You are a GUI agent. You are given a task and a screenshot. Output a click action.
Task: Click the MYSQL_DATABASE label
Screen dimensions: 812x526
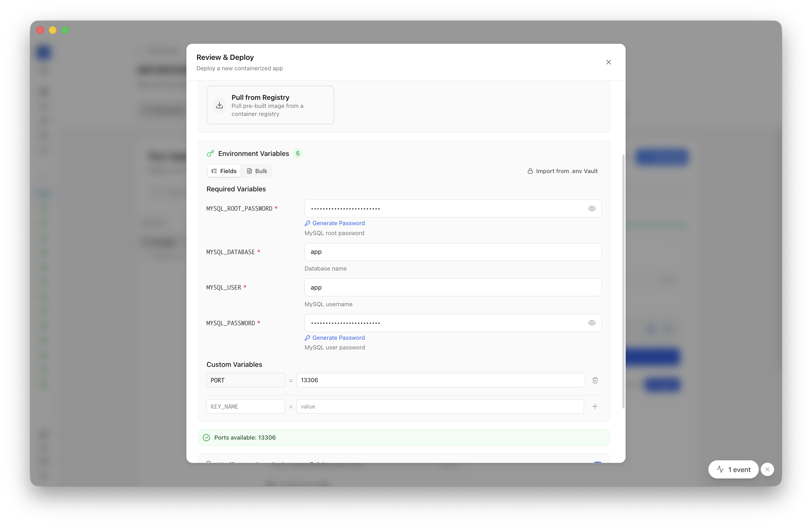[231, 252]
